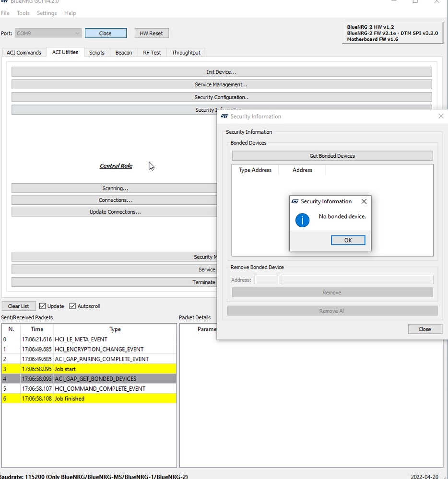Switch to the Throughput tab

point(186,53)
